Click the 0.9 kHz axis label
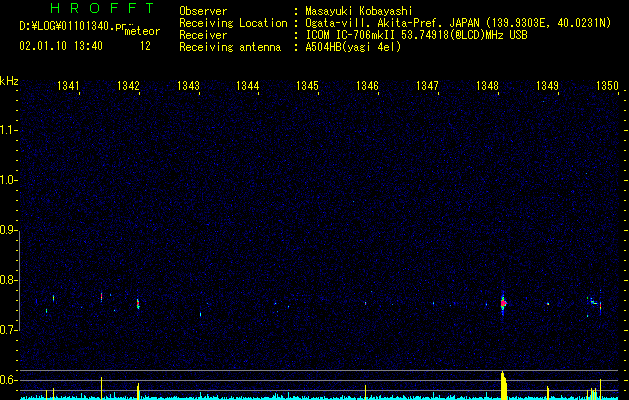This screenshot has width=629, height=400. click(x=9, y=230)
